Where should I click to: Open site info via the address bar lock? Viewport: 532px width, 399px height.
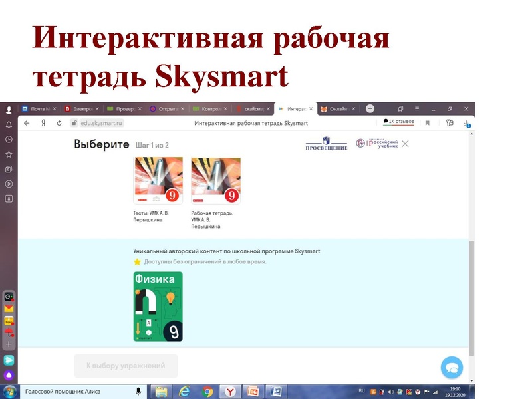pyautogui.click(x=73, y=123)
